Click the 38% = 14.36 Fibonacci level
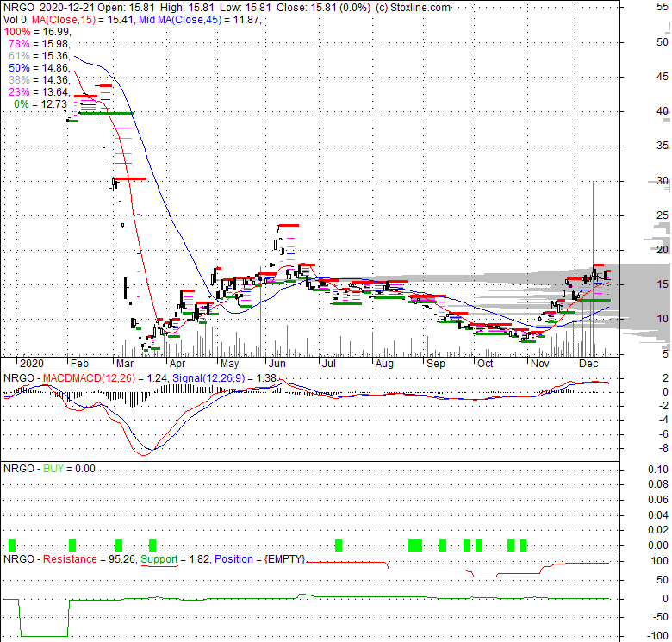Image resolution: width=672 pixels, height=642 pixels. coord(40,80)
